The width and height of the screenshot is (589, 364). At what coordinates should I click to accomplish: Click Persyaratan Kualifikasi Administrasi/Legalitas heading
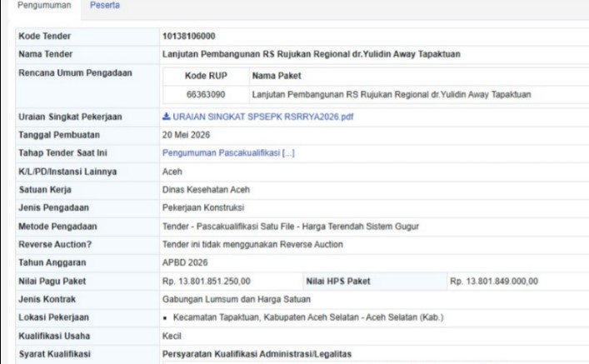(257, 354)
